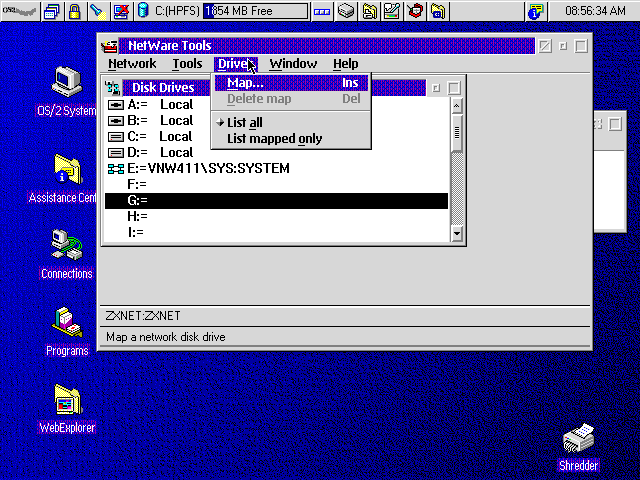Select the A:= Local drive row
The height and width of the screenshot is (480, 640).
tap(276, 104)
